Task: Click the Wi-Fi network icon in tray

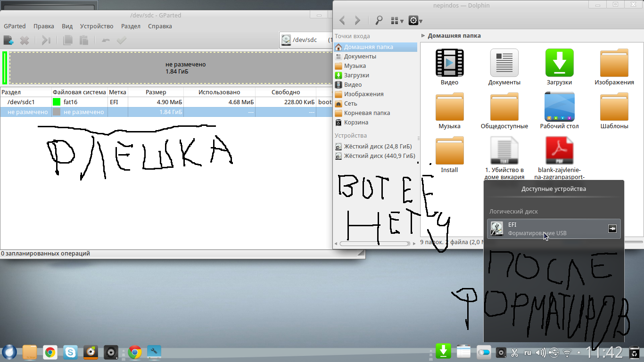Action: (x=567, y=352)
